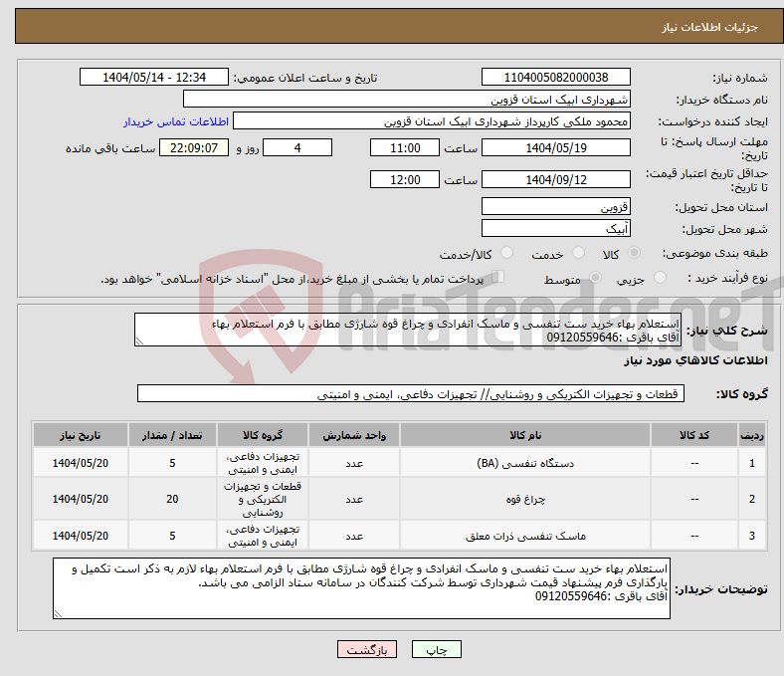Click the ردیف column header
This screenshot has height=676, width=784.
tap(752, 435)
